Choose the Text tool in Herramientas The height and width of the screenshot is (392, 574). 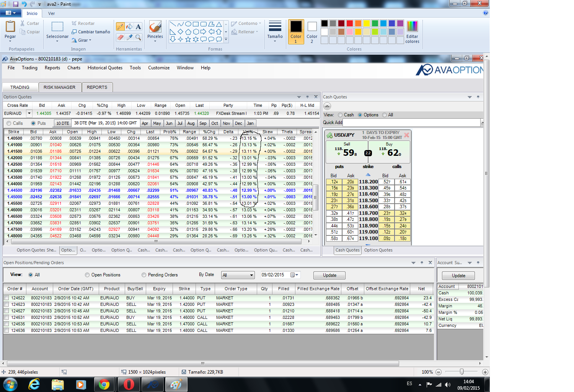click(139, 26)
